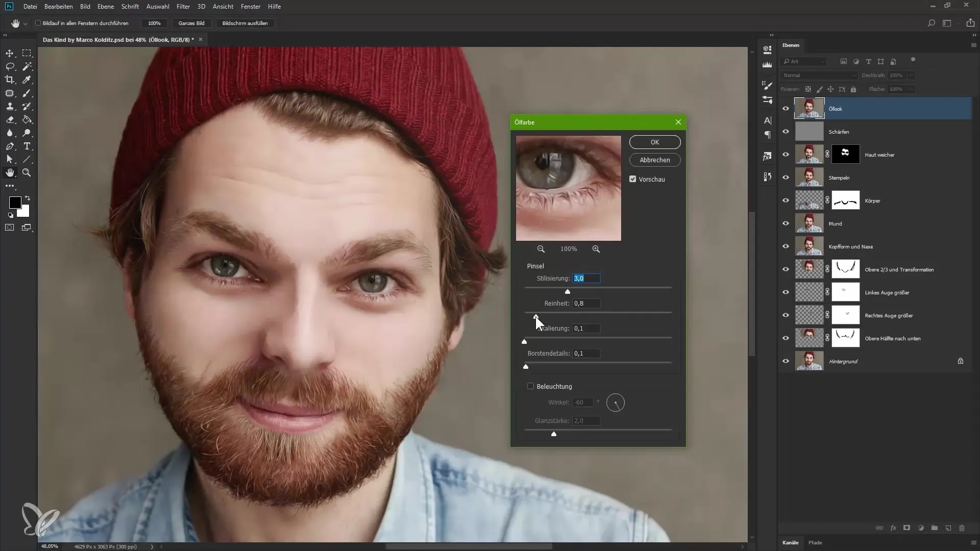The width and height of the screenshot is (980, 551).
Task: Hide the Stempeln layer
Action: point(786,178)
